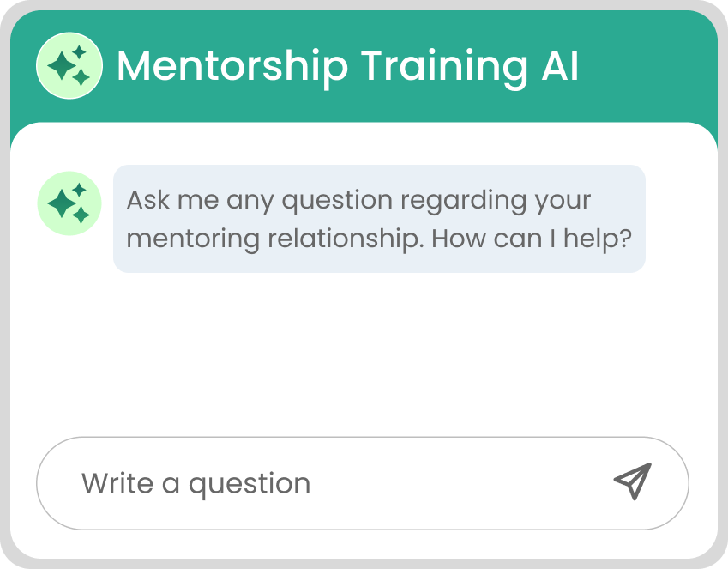This screenshot has width=728, height=569.
Task: Tap the small top star in header logo
Action: [80, 52]
